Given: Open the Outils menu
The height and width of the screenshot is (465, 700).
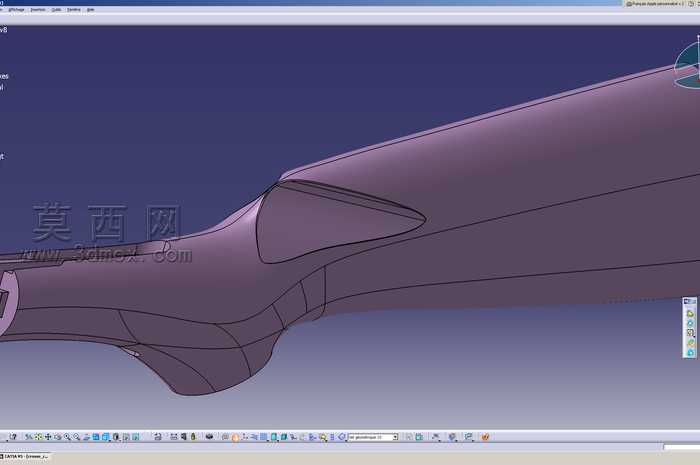Looking at the screenshot, I should (x=56, y=9).
